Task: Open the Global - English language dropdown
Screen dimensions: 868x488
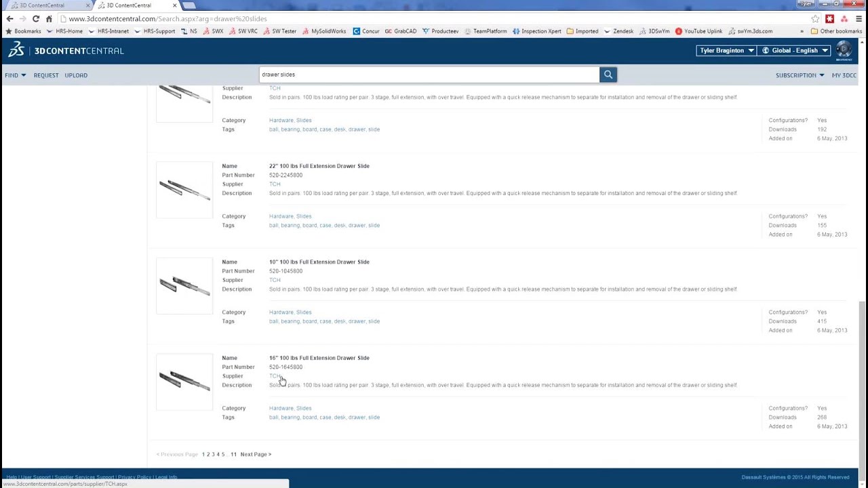Action: click(x=795, y=50)
